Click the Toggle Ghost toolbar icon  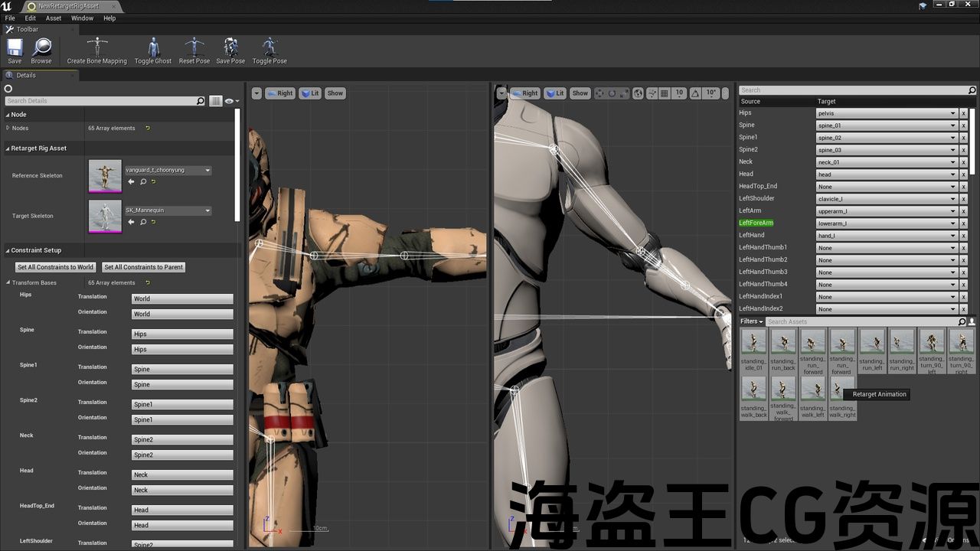coord(153,47)
